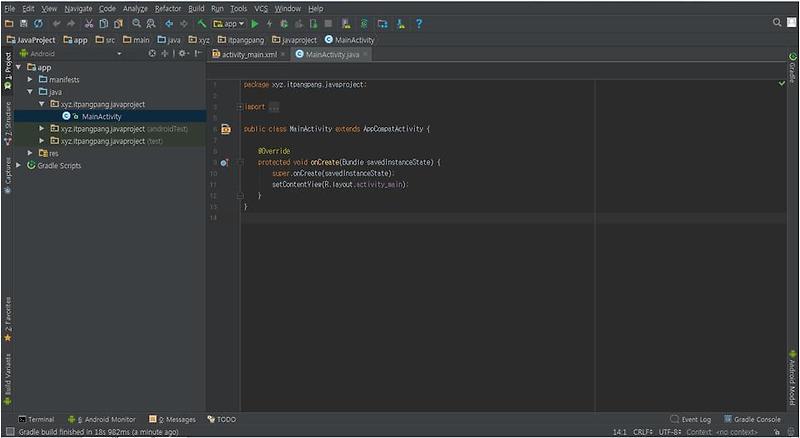The width and height of the screenshot is (800, 438).
Task: Open the Refactor menu
Action: pos(167,8)
